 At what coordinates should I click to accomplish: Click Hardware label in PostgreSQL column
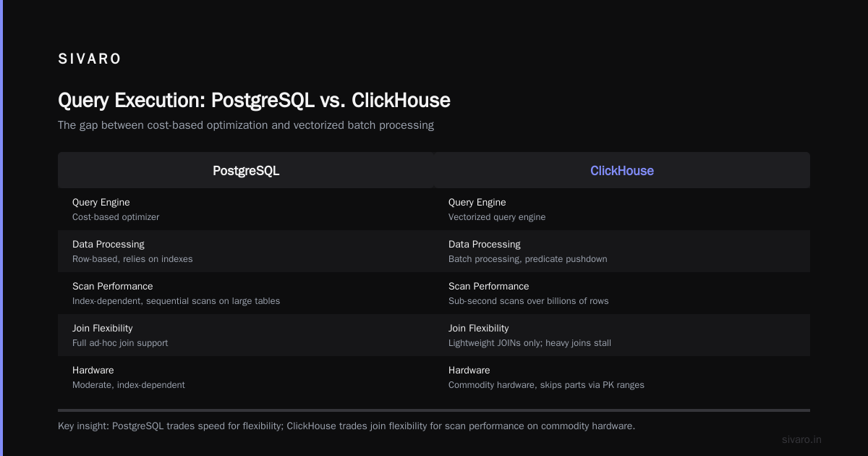coord(93,371)
